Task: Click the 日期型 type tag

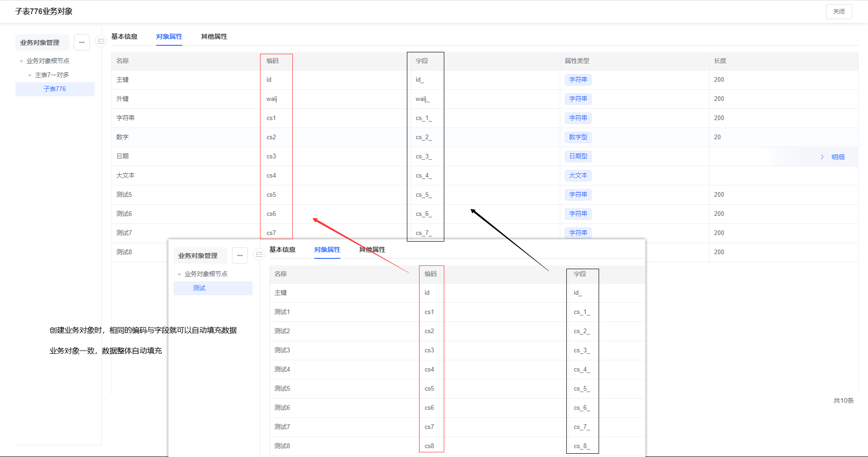Action: [x=578, y=157]
